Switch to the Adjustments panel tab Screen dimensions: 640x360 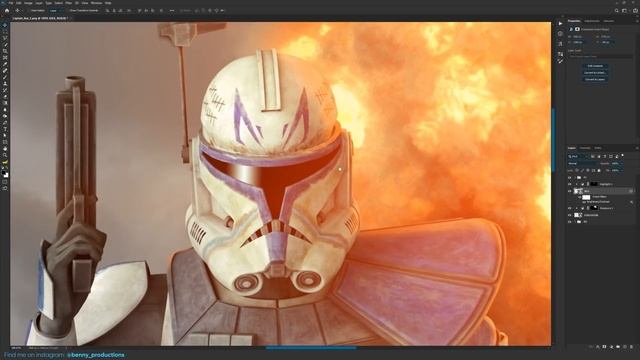pyautogui.click(x=592, y=21)
